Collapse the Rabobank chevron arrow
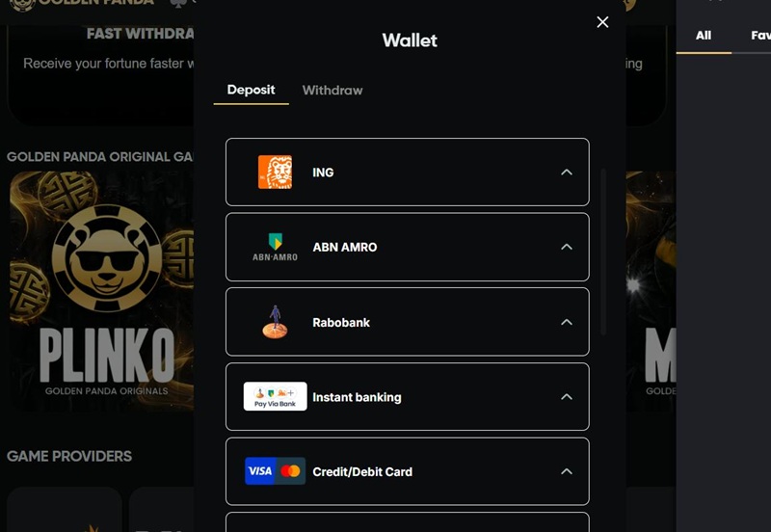The image size is (771, 532). (x=567, y=322)
